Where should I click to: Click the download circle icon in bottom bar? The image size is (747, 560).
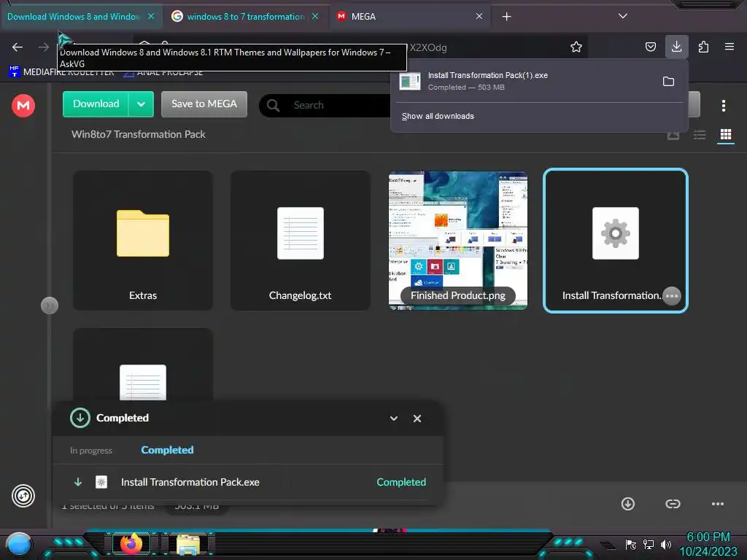pos(628,504)
